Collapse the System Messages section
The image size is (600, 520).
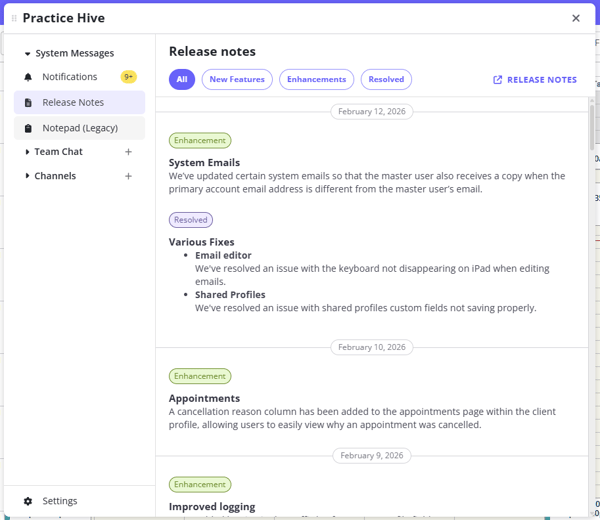(x=27, y=54)
